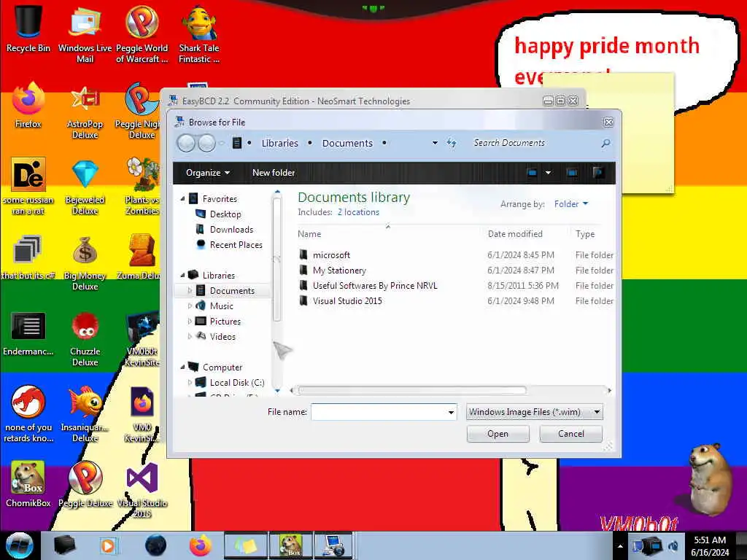Select AstroPop Deluxe desktop icon

click(85, 112)
